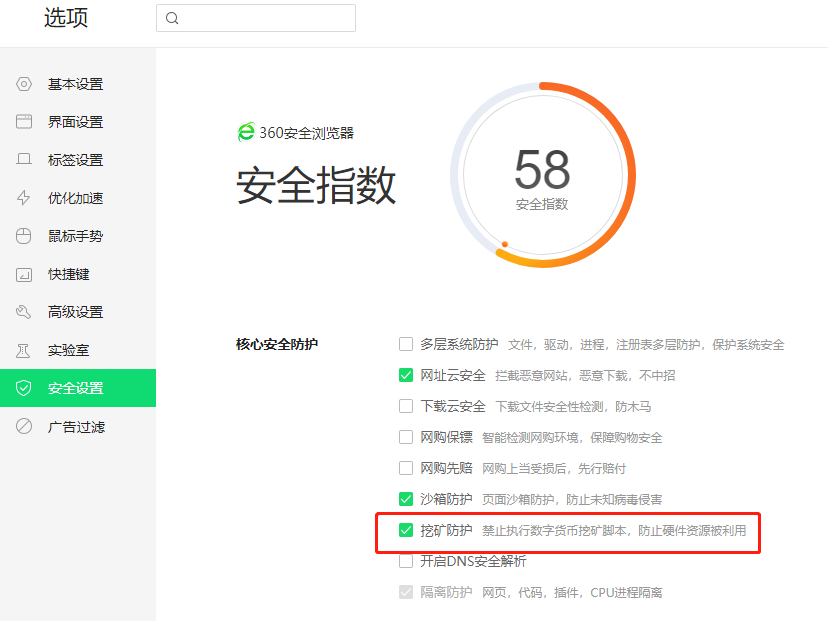Click the 隔离防护 label text
Screen dimensions: 828x621
click(x=447, y=592)
